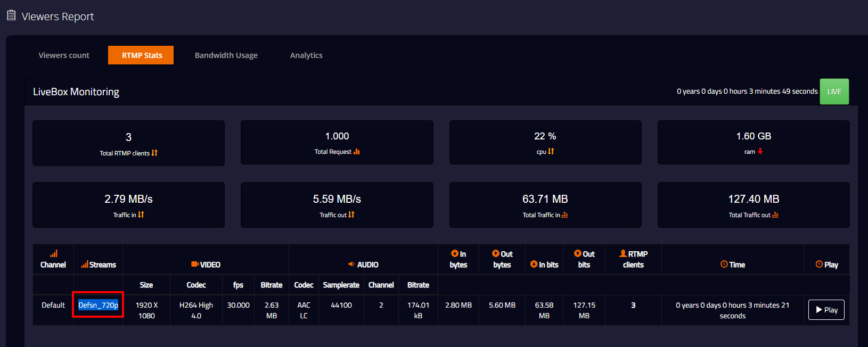Screen dimensions: 868x347
Task: Click the 2.79 MB/s traffic in value
Action: coord(128,199)
